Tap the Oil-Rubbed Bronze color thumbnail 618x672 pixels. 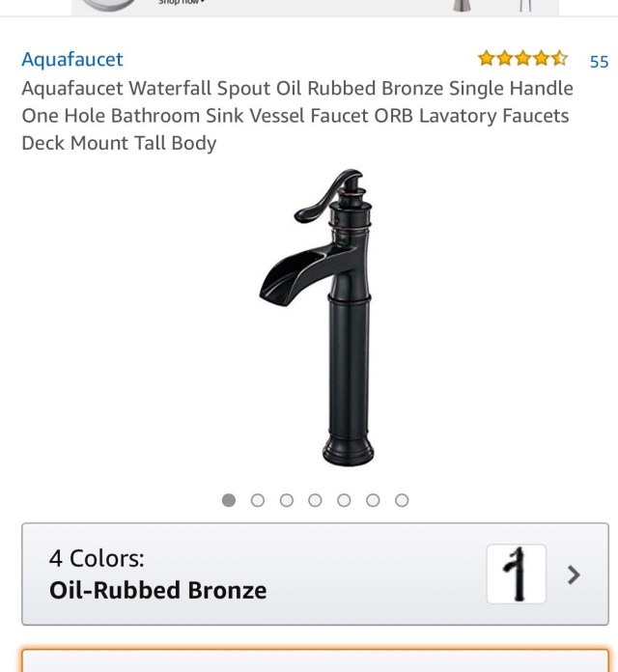click(517, 574)
